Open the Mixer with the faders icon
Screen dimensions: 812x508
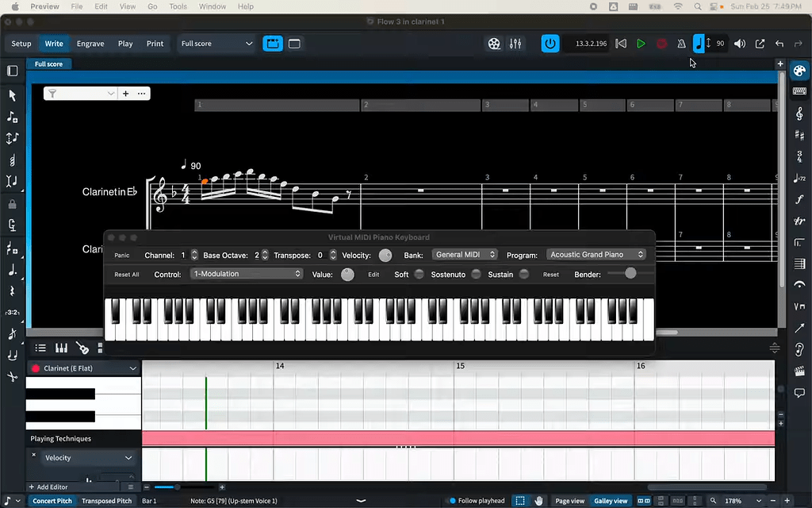[x=515, y=44]
